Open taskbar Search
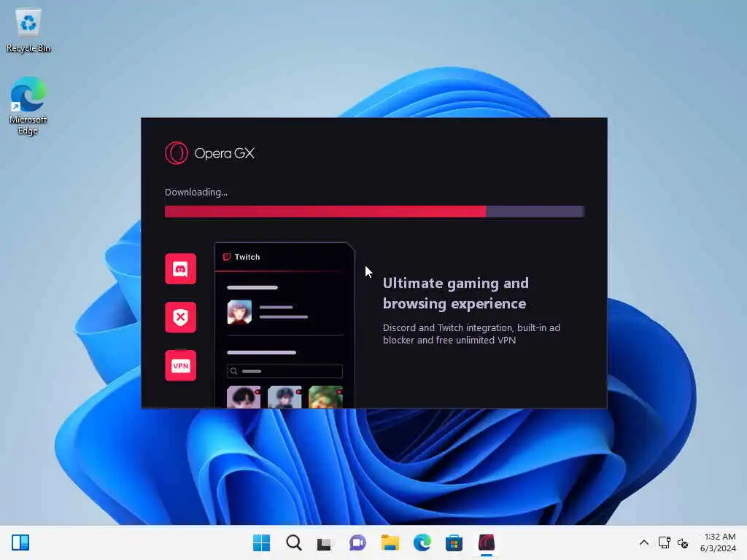The width and height of the screenshot is (747, 560). coord(294,542)
